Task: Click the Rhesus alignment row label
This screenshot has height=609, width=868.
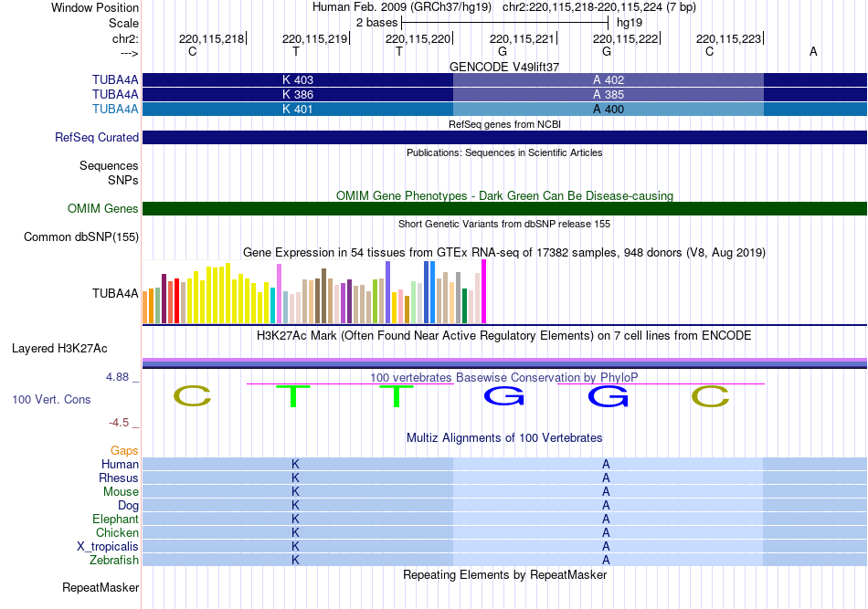Action: [x=119, y=478]
